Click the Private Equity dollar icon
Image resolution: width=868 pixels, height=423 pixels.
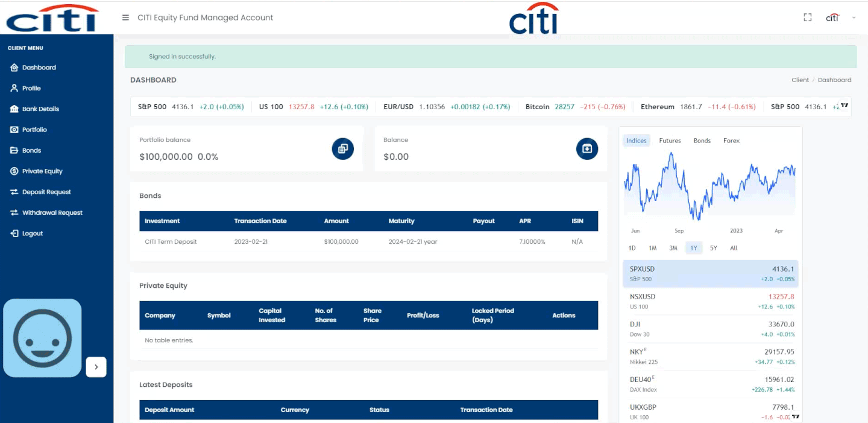14,171
